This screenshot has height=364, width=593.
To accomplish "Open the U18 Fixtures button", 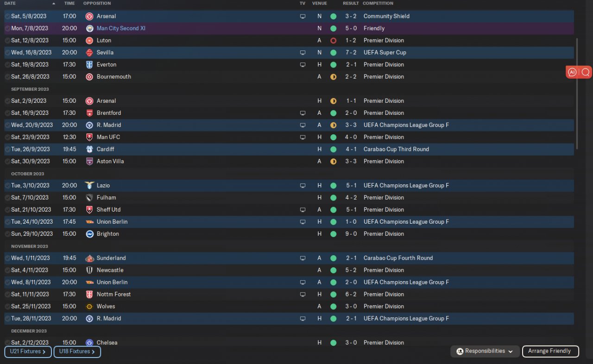I will pos(77,351).
